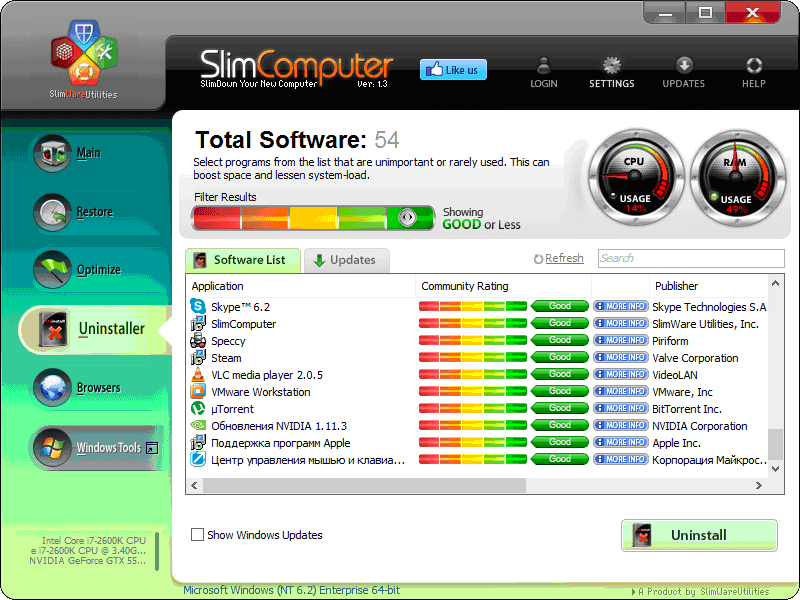Click the Steam row icon

point(197,357)
